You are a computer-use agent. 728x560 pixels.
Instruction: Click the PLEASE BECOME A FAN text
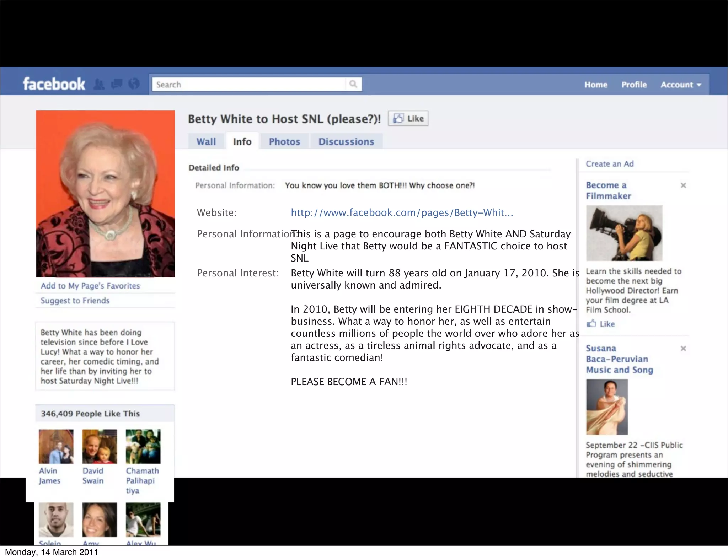click(x=349, y=382)
